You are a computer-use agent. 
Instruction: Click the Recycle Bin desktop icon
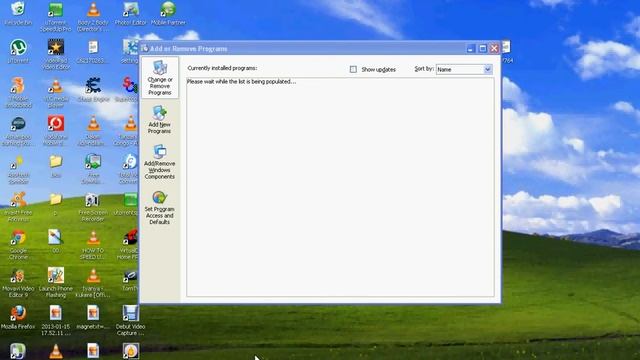(18, 13)
